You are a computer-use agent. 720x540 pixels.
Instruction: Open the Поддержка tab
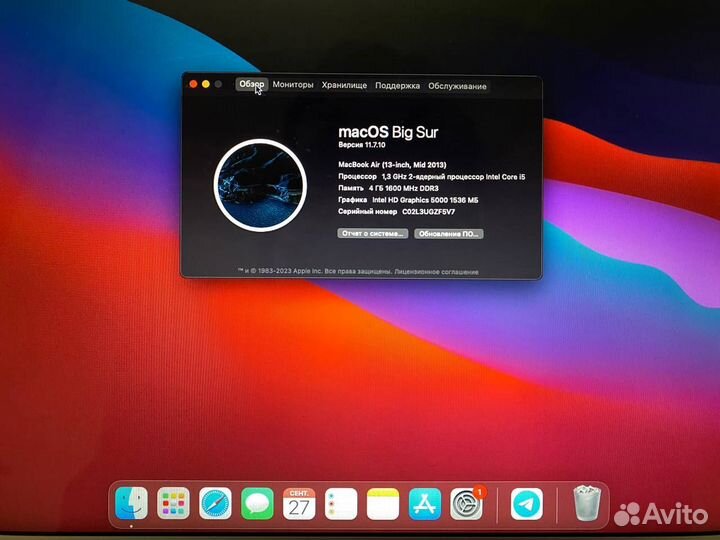click(x=398, y=86)
